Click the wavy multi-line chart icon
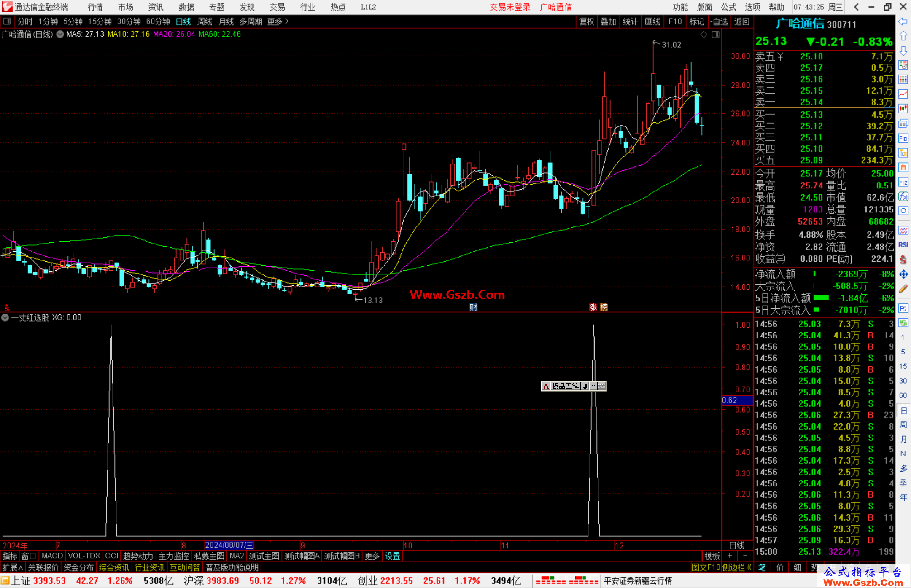The height and width of the screenshot is (588, 911). [903, 230]
